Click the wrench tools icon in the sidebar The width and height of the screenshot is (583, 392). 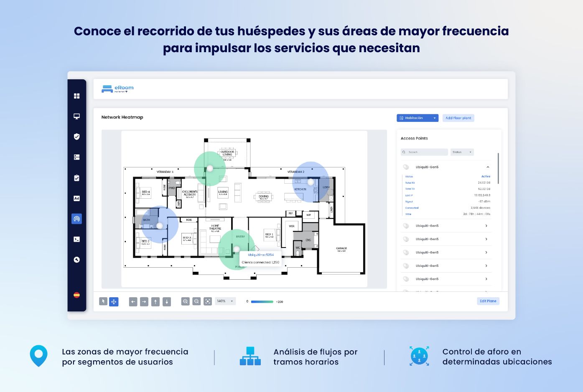coord(77,260)
